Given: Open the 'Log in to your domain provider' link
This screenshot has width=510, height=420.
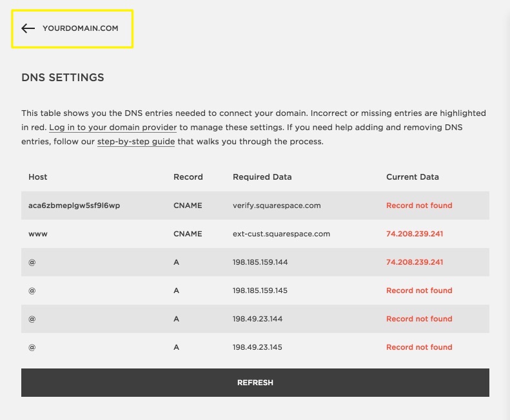Looking at the screenshot, I should [x=113, y=128].
